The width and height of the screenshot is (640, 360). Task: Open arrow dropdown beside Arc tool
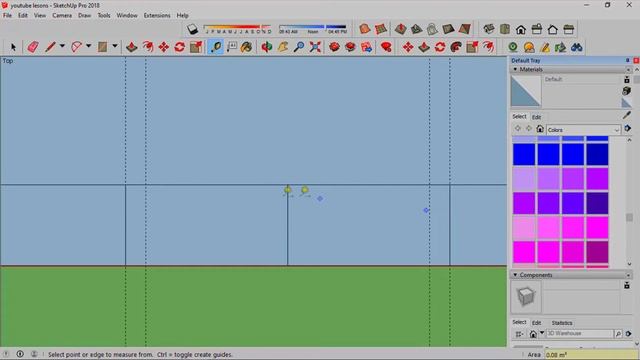88,46
